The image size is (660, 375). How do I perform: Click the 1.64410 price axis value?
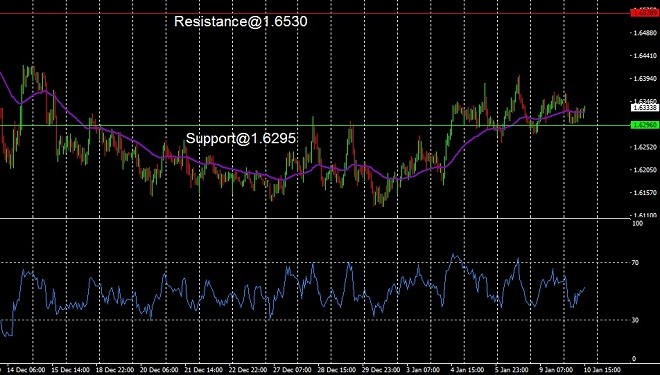645,55
